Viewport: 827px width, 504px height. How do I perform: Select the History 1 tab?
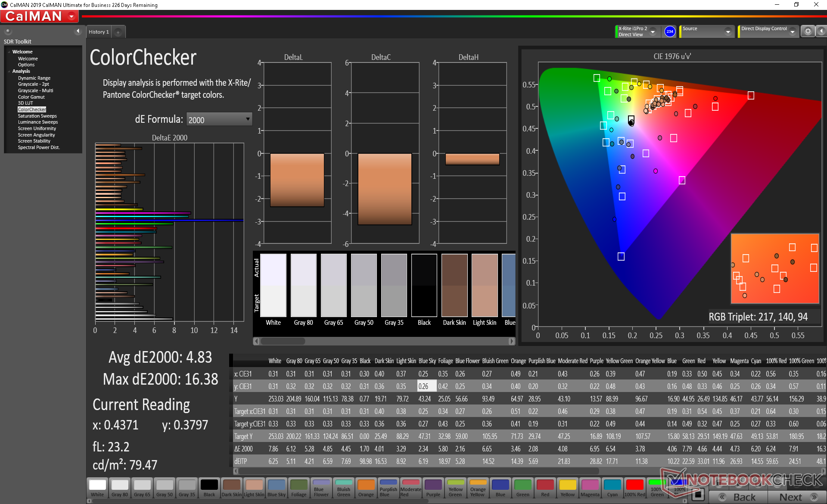pyautogui.click(x=99, y=32)
